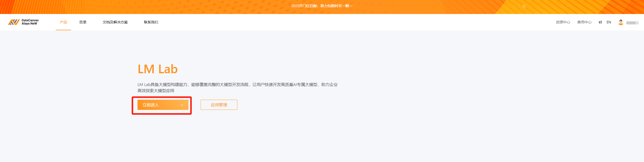This screenshot has width=644, height=162.
Task: Click the DataCanvas Alaya NeW brand name
Action: (x=30, y=22)
